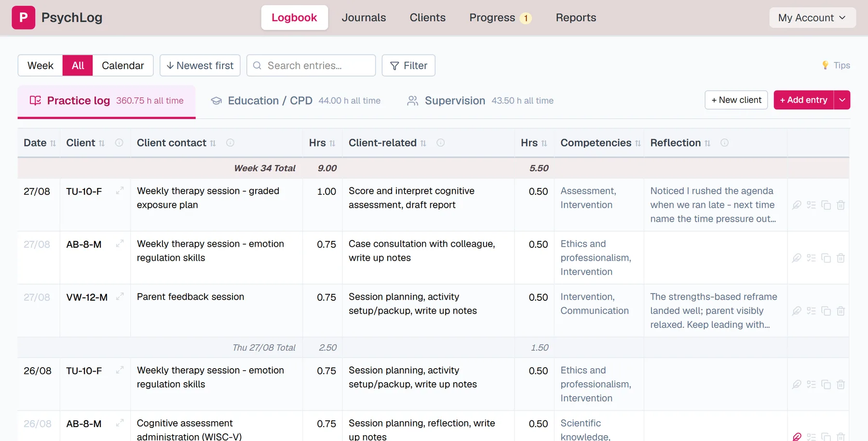
Task: Click the PsychLog logo icon
Action: coord(23,18)
